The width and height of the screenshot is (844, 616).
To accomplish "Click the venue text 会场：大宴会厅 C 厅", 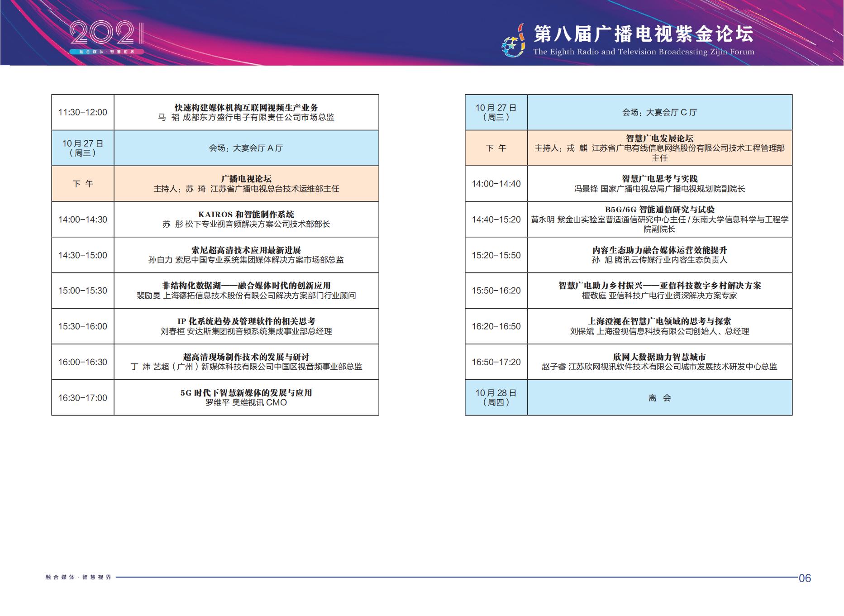I will [x=660, y=112].
